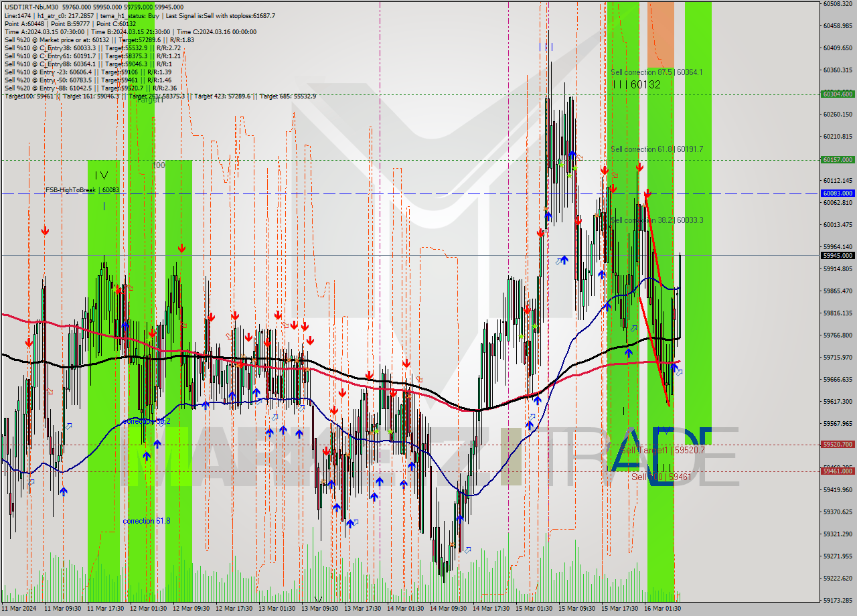Click the 'I I I 60132' wave label
Screen dimensions: 857x616
[637, 84]
